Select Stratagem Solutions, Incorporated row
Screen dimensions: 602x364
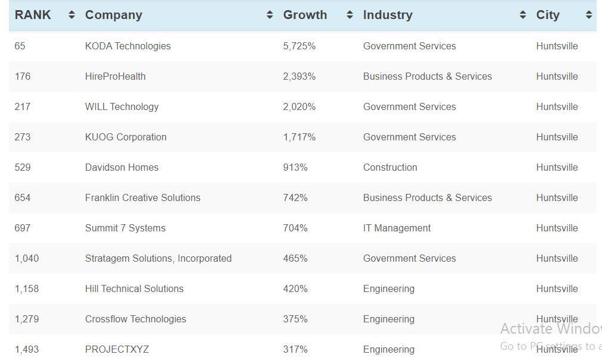(158, 259)
